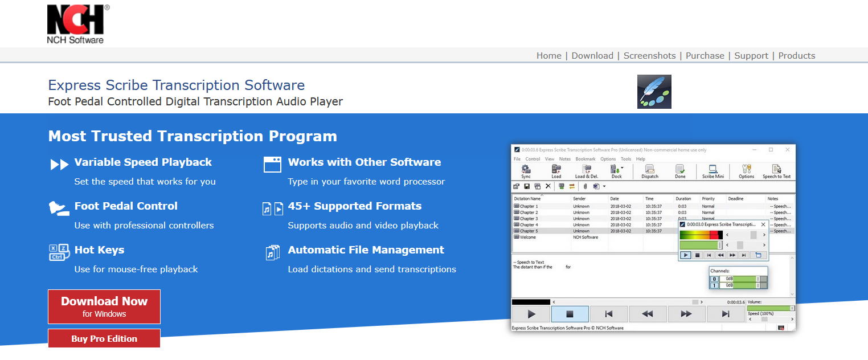Open the Bookmark menu in Express Scribe

tap(586, 159)
